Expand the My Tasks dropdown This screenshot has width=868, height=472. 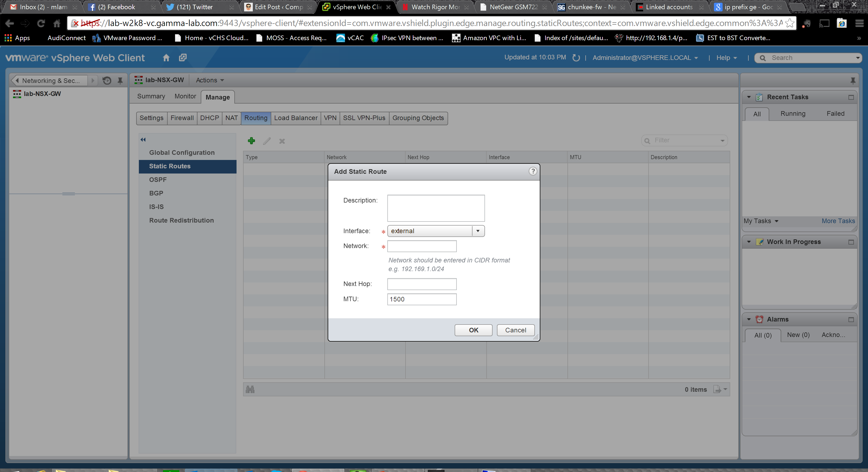(x=761, y=221)
